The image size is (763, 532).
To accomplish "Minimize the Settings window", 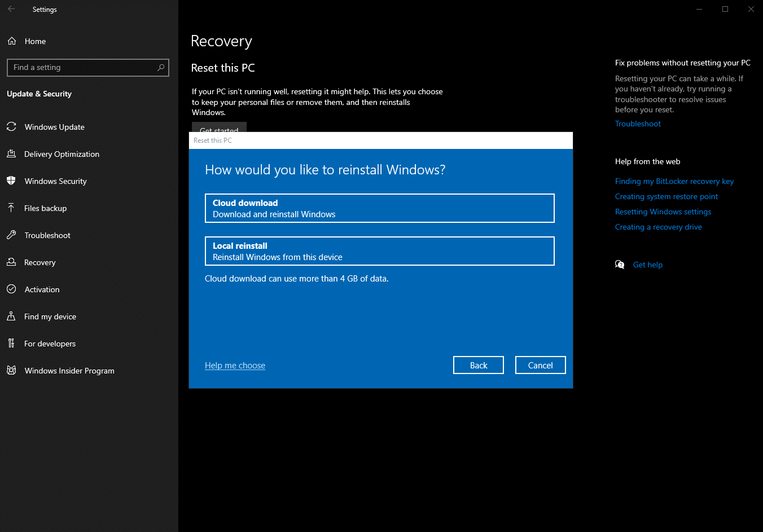I will click(699, 9).
